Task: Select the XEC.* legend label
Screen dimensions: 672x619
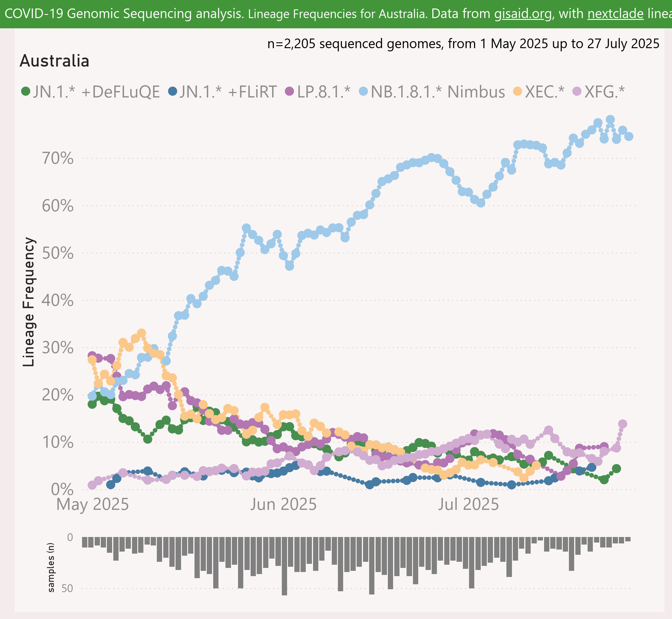Action: pyautogui.click(x=545, y=92)
